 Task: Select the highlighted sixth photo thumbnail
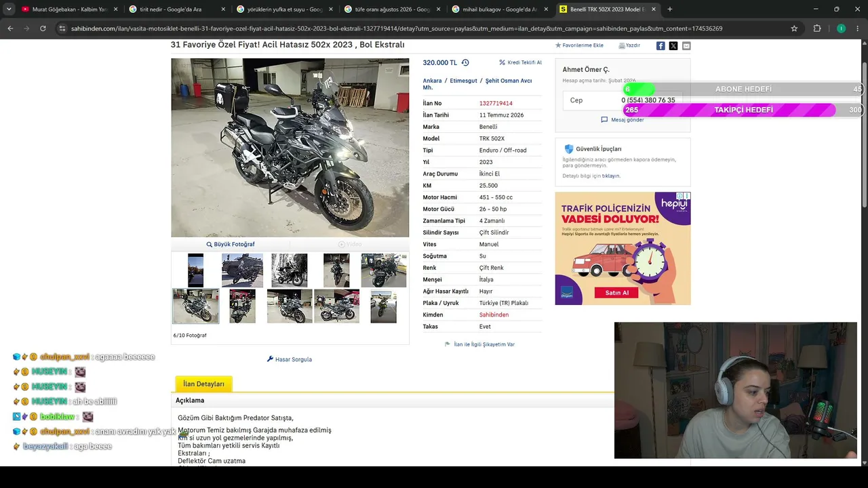(195, 306)
